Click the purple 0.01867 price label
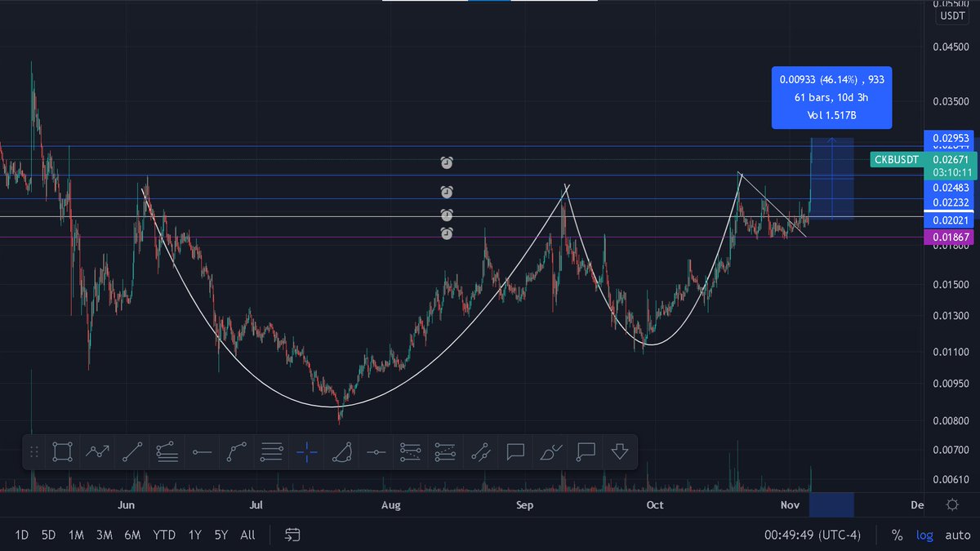The width and height of the screenshot is (980, 551). (951, 237)
